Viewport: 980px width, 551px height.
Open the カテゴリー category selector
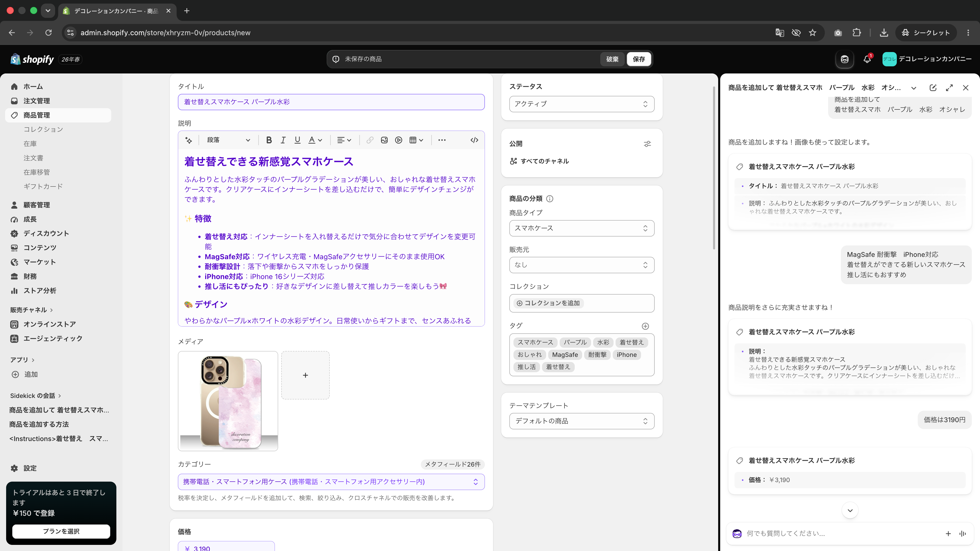pos(331,482)
